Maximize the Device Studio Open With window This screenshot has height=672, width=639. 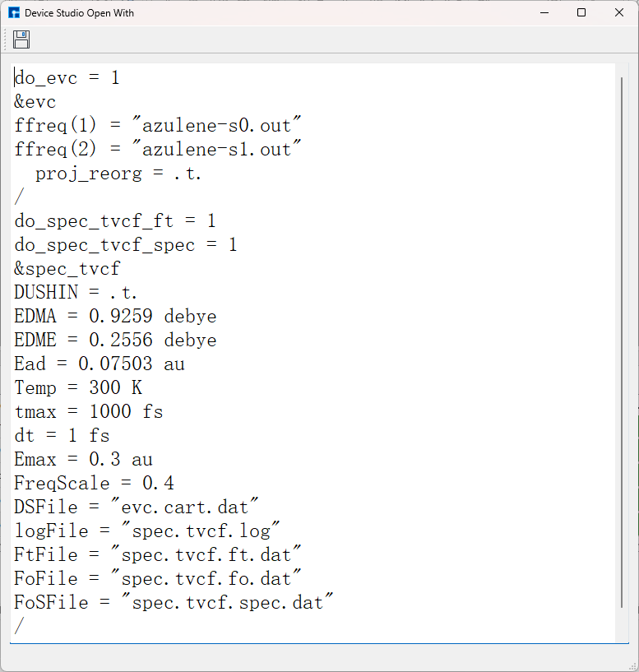[x=581, y=13]
